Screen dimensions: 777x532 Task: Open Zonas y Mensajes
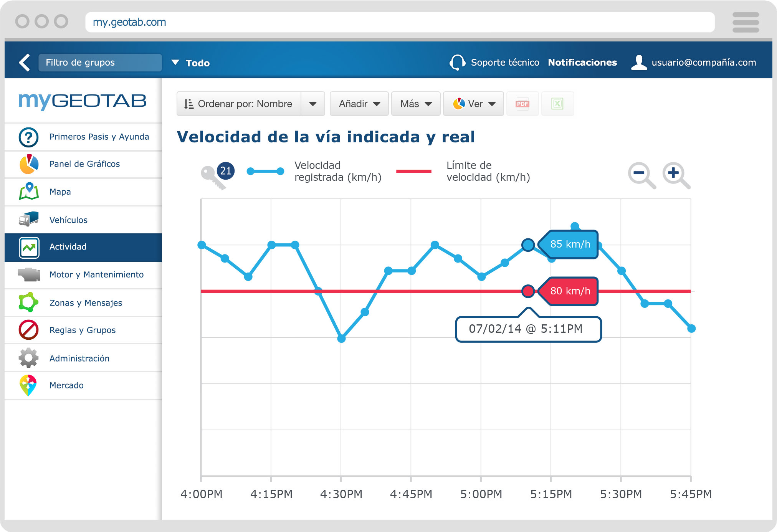tap(86, 303)
